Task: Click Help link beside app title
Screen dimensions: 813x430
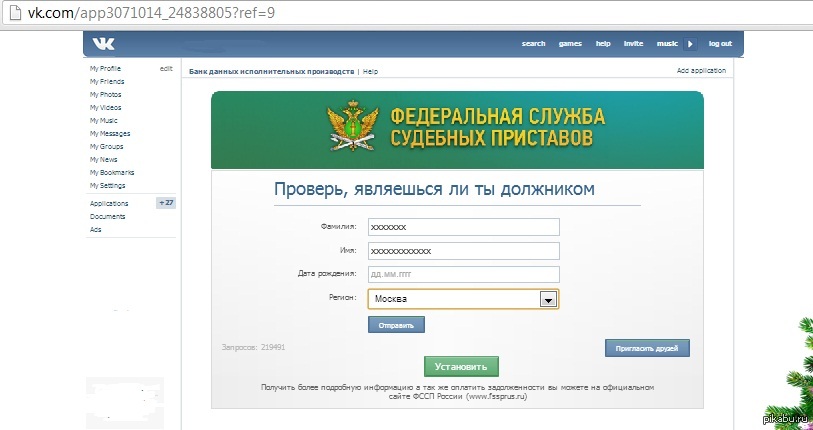Action: [x=370, y=72]
